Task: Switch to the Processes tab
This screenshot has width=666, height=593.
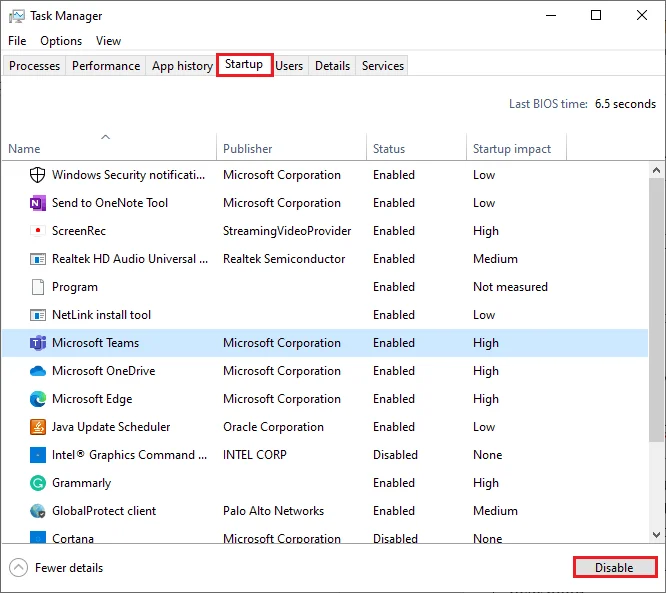Action: point(34,66)
